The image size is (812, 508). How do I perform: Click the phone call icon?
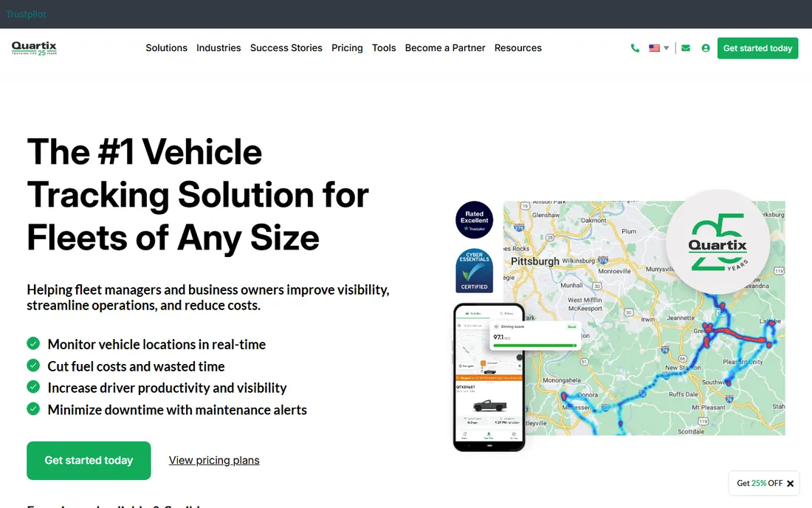click(635, 48)
